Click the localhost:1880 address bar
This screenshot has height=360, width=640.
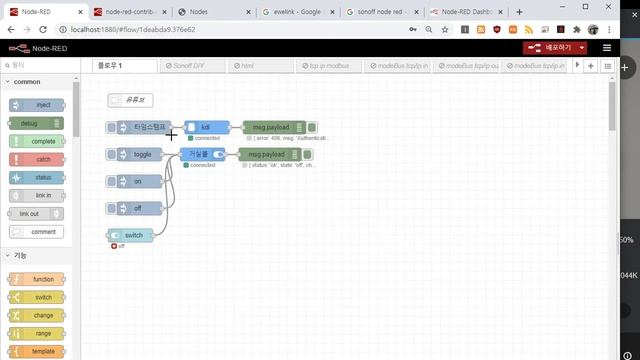point(233,29)
